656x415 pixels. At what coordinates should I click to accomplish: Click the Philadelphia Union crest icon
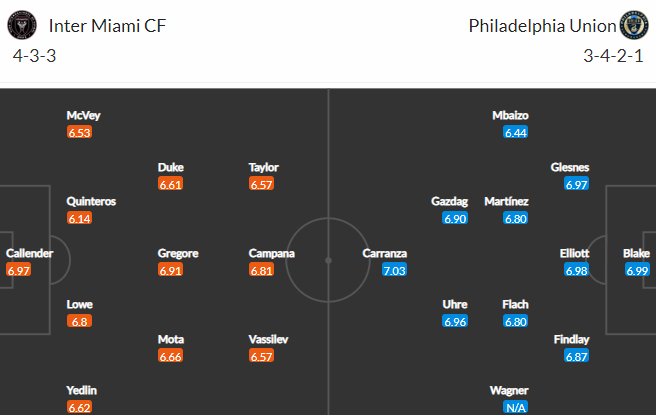click(x=634, y=26)
